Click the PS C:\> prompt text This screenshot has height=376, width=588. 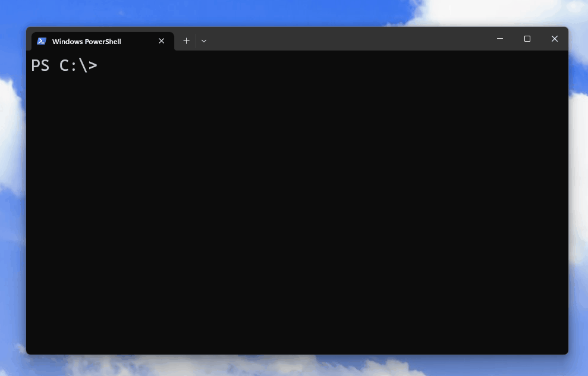pyautogui.click(x=64, y=65)
